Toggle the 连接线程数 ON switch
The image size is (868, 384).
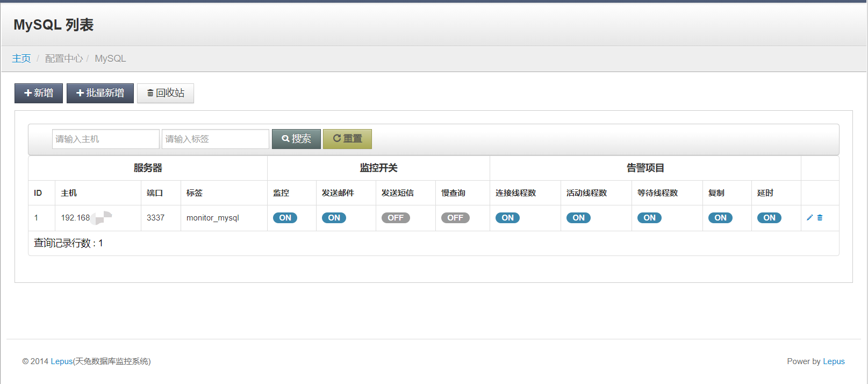pos(507,218)
